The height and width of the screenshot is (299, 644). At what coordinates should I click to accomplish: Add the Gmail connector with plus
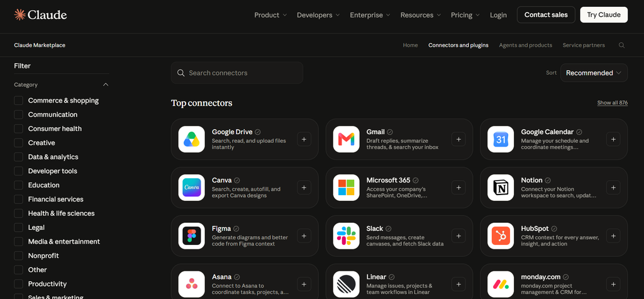tap(458, 139)
